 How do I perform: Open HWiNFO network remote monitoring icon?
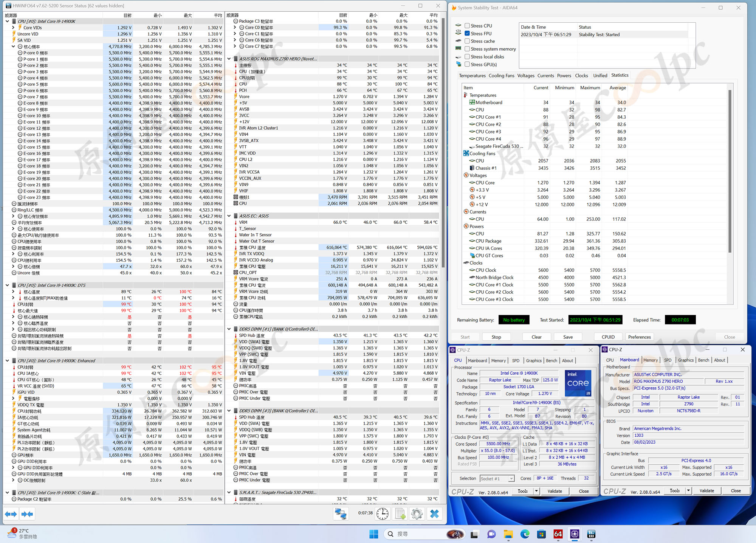pos(341,514)
